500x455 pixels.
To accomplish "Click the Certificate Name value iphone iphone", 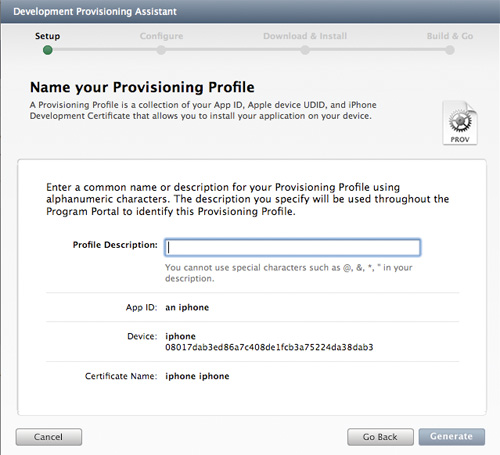I will point(197,376).
